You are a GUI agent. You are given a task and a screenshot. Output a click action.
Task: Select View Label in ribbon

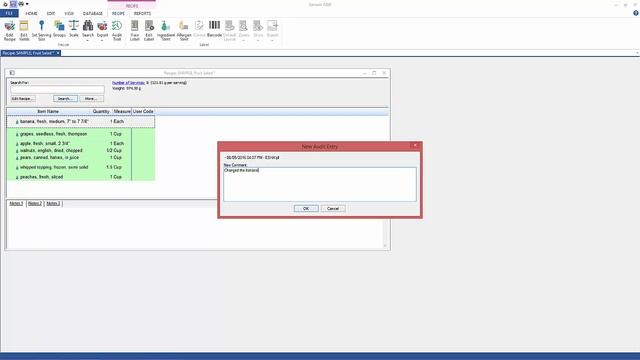134,31
